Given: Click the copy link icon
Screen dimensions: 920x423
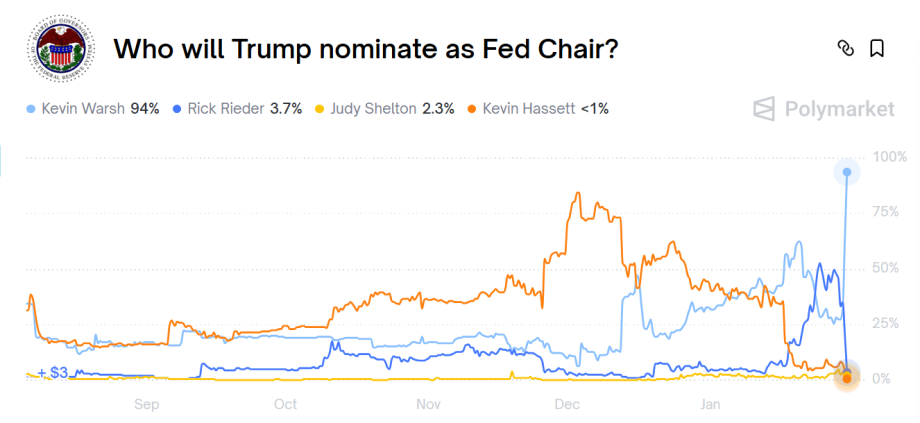Looking at the screenshot, I should click(x=845, y=48).
